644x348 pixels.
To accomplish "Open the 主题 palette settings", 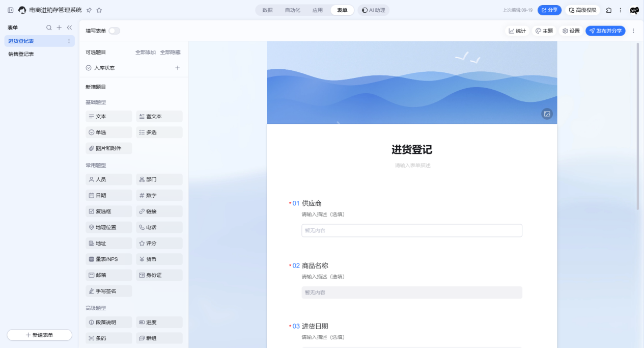I will (544, 31).
